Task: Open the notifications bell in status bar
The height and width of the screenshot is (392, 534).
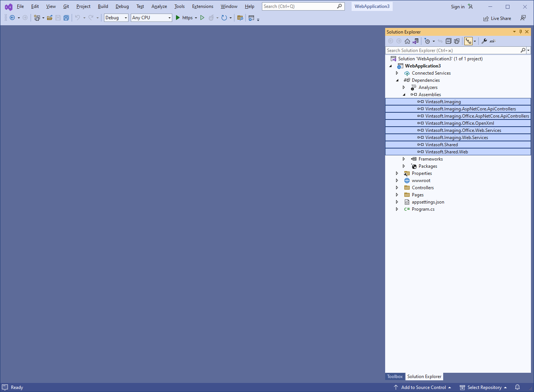Action: (517, 387)
